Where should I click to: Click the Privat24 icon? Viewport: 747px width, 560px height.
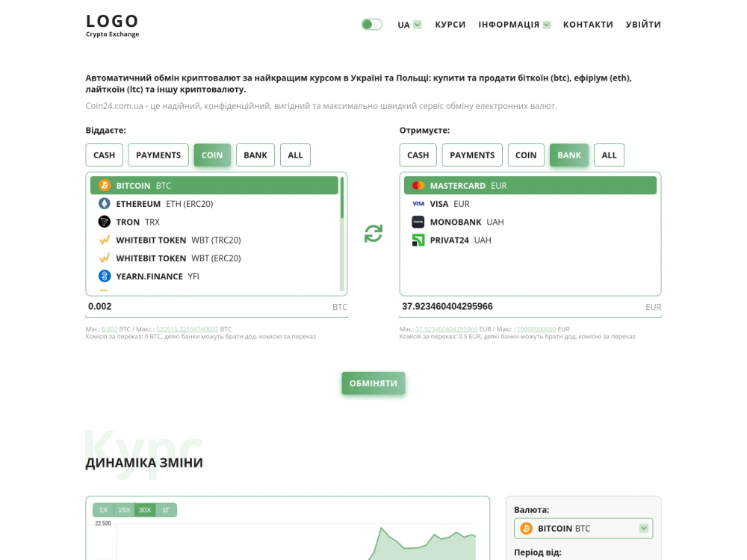tap(418, 240)
